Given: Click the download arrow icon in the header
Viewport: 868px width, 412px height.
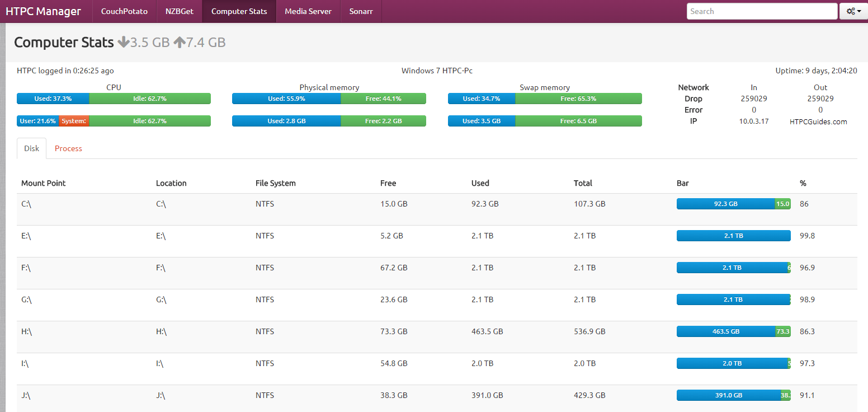Looking at the screenshot, I should coord(123,42).
